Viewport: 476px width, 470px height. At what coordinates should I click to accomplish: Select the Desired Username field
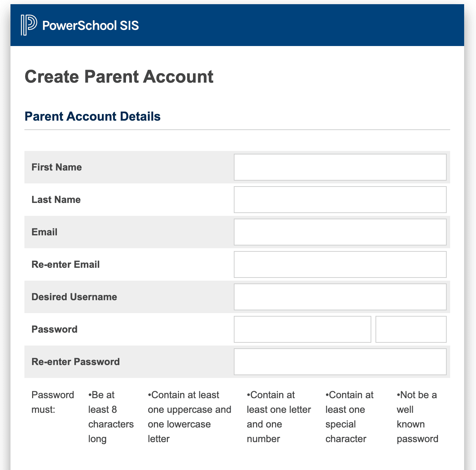[x=340, y=297]
